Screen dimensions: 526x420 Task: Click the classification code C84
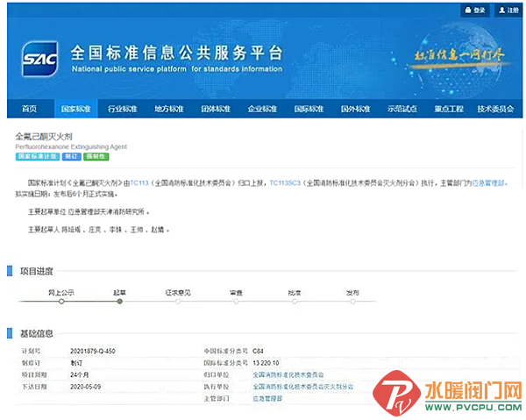click(x=258, y=352)
